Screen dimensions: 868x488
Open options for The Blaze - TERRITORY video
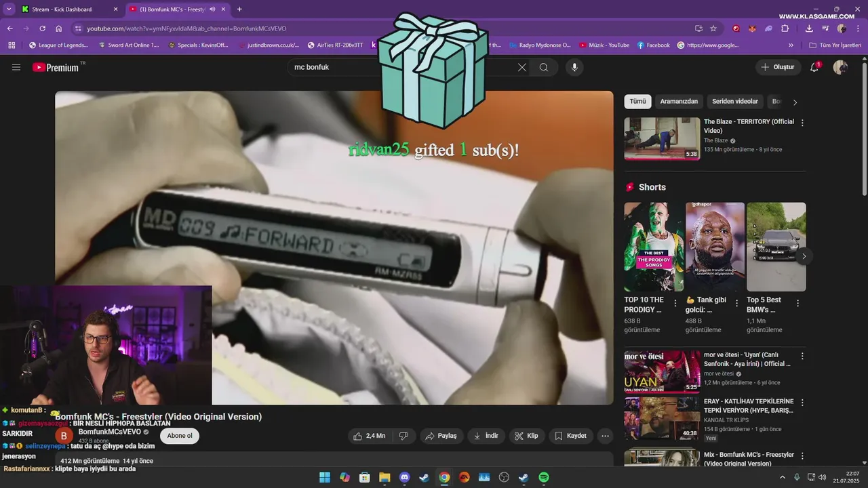click(802, 123)
